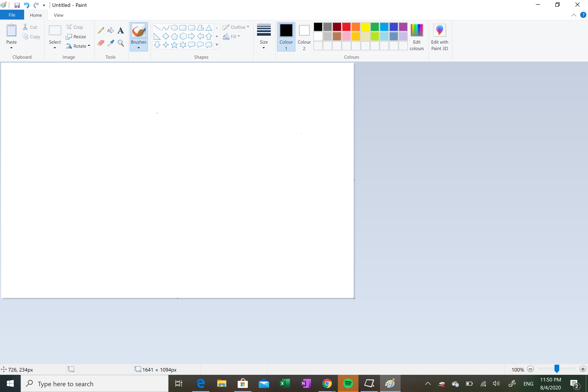Open the Select dropdown arrow
Screen dimensions: 588x392
coord(55,48)
